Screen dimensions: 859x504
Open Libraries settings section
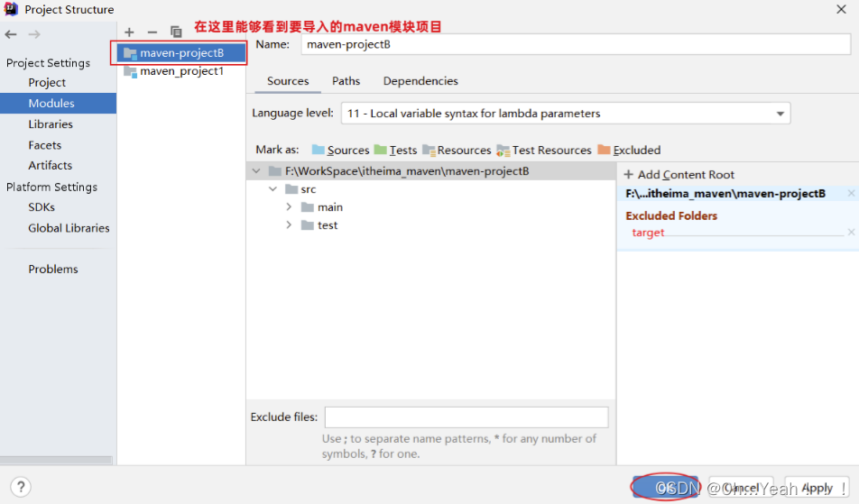[x=51, y=124]
